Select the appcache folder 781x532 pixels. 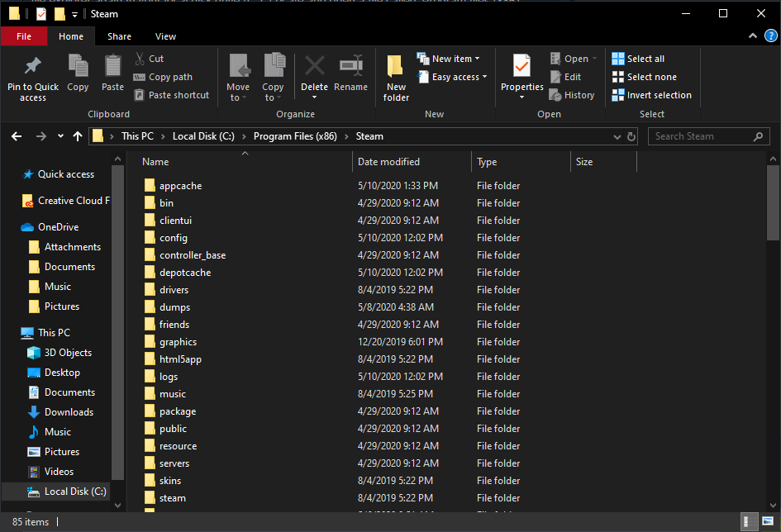click(x=180, y=186)
